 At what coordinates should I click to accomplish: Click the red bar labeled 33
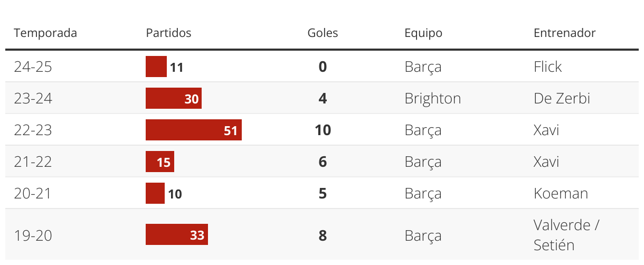coord(177,234)
